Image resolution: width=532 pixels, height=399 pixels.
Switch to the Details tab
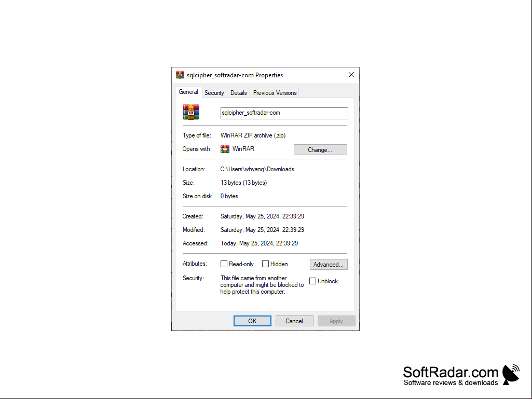pyautogui.click(x=239, y=93)
